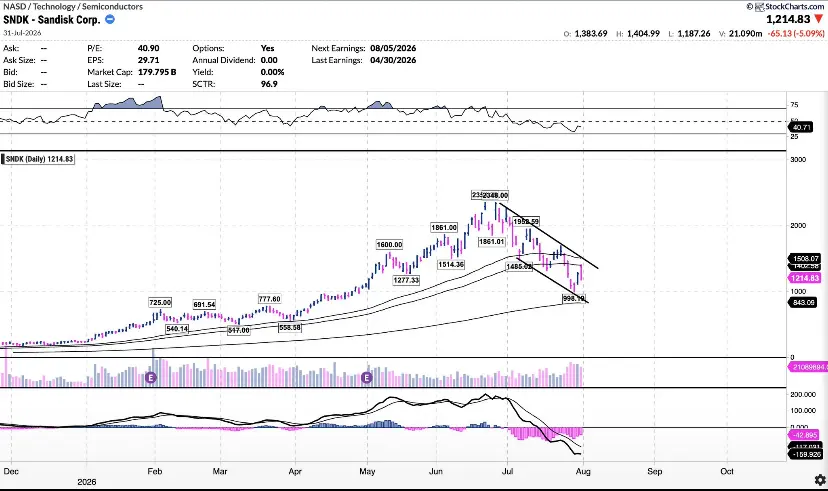Screen dimensions: 828x491
Task: Click the 1958.59 price label
Action: (526, 222)
